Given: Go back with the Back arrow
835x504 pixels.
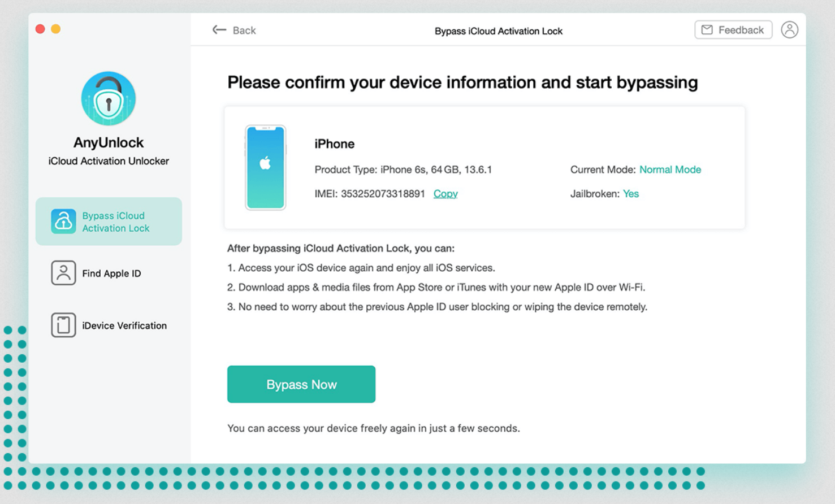Looking at the screenshot, I should (234, 30).
